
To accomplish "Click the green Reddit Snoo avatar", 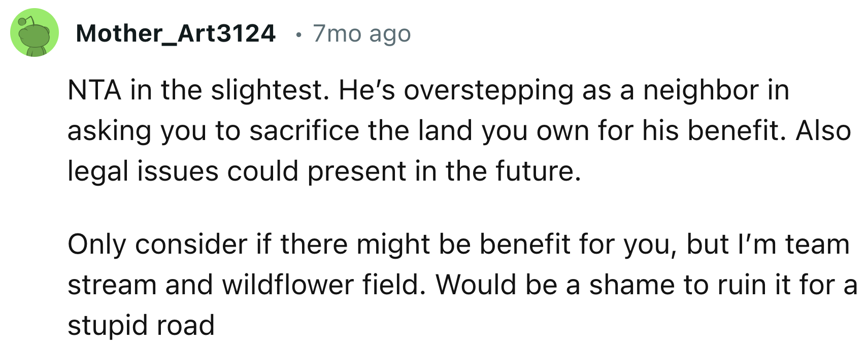I will coord(35,33).
